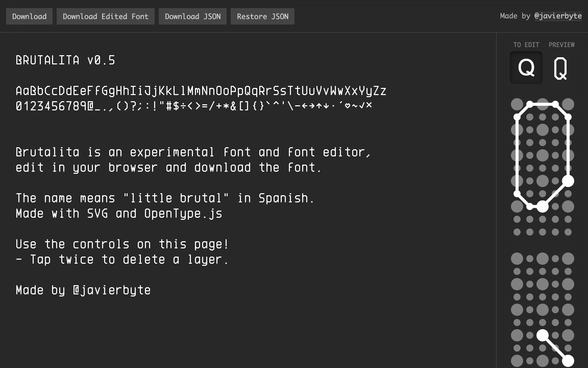Click Download Edited Font button
Screen dimensions: 588x368
(x=105, y=16)
